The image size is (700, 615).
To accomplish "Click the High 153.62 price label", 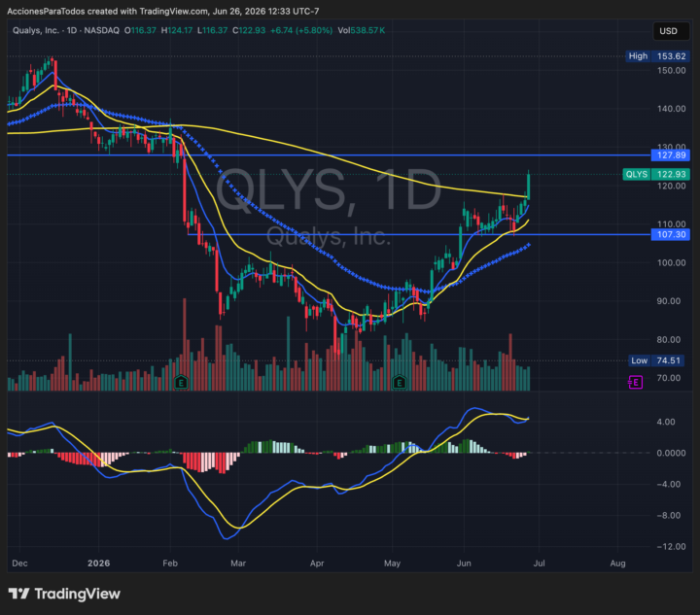I will pyautogui.click(x=657, y=56).
